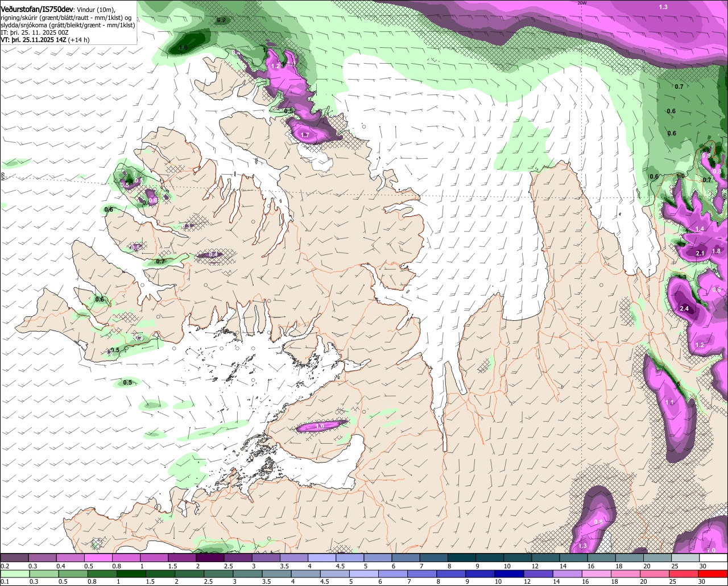Click the '20W' longitude label
728x586 pixels.
click(x=581, y=3)
